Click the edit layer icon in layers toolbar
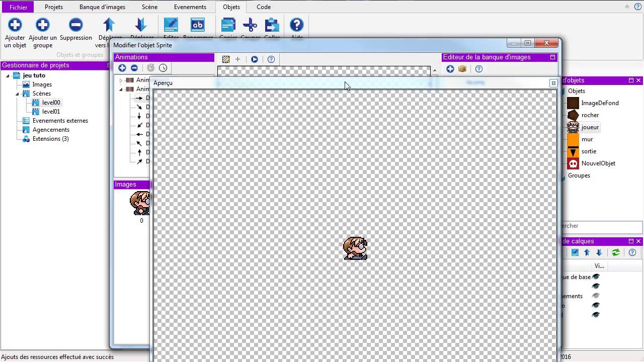Image resolution: width=644 pixels, height=362 pixels. (x=575, y=252)
